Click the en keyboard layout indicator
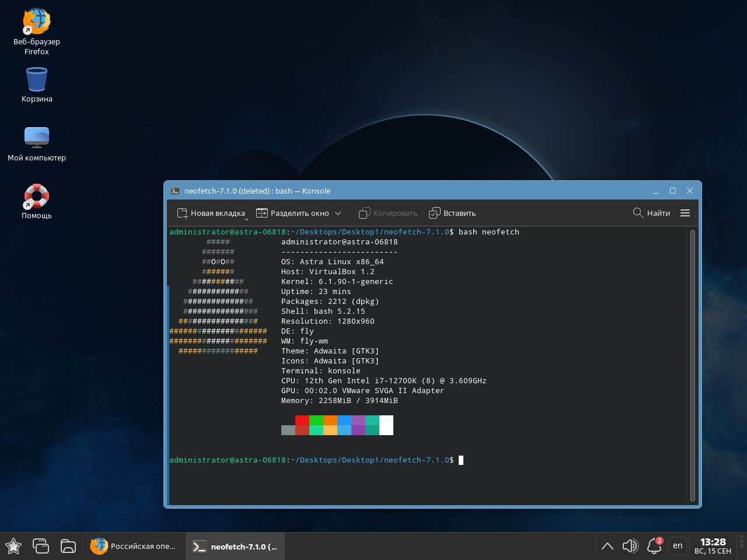This screenshot has height=560, width=747. (x=678, y=546)
